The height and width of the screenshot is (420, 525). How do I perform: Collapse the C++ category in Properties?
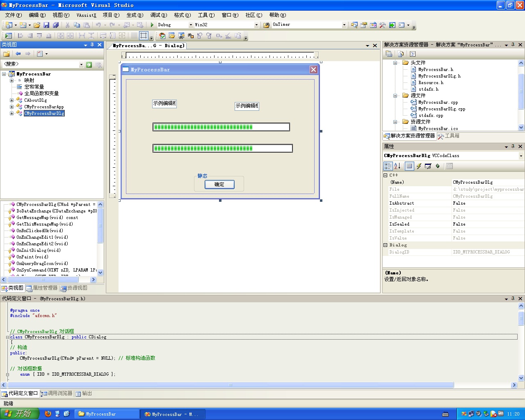click(386, 175)
